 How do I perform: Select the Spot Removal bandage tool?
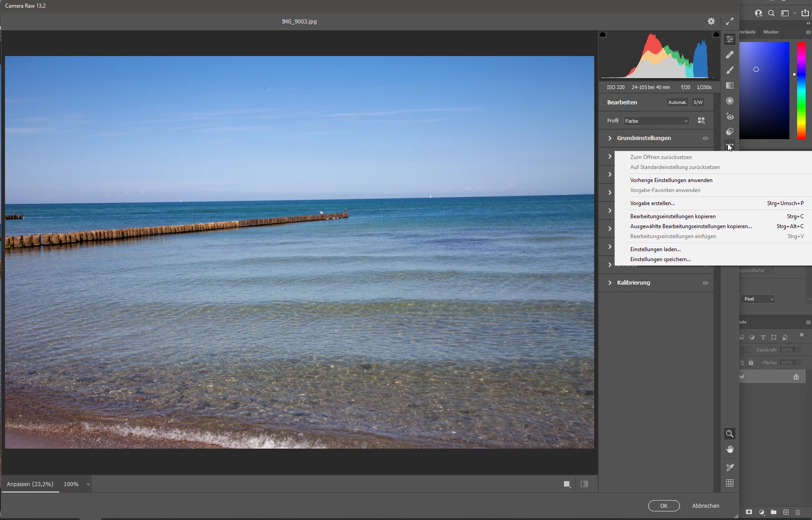tap(730, 55)
